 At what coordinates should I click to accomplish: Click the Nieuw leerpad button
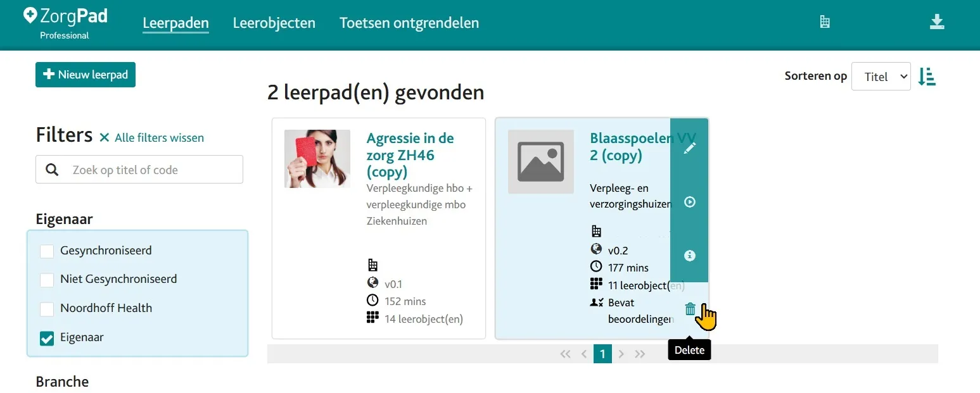[86, 75]
